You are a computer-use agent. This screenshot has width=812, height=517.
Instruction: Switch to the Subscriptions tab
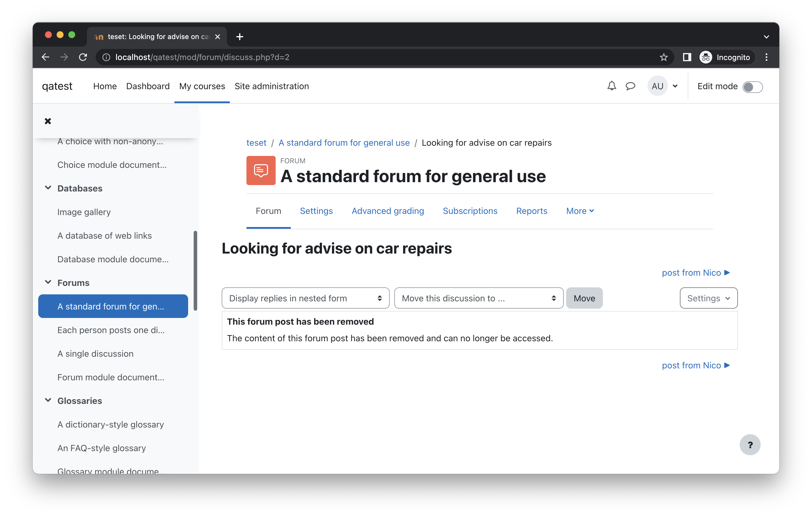(x=470, y=211)
